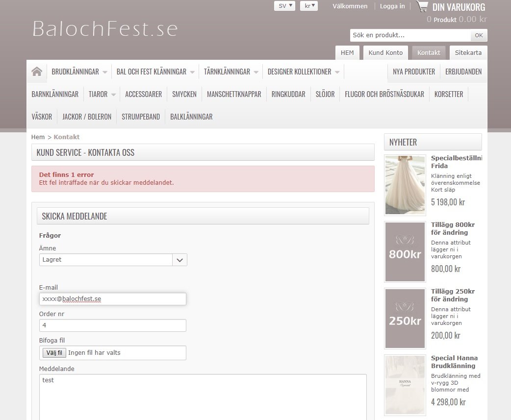
Task: Select the Kontakt tab
Action: (429, 53)
